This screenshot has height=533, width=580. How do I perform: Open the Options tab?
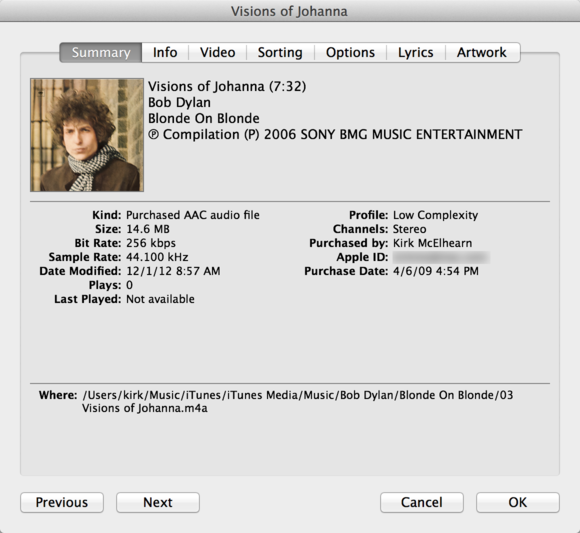350,53
